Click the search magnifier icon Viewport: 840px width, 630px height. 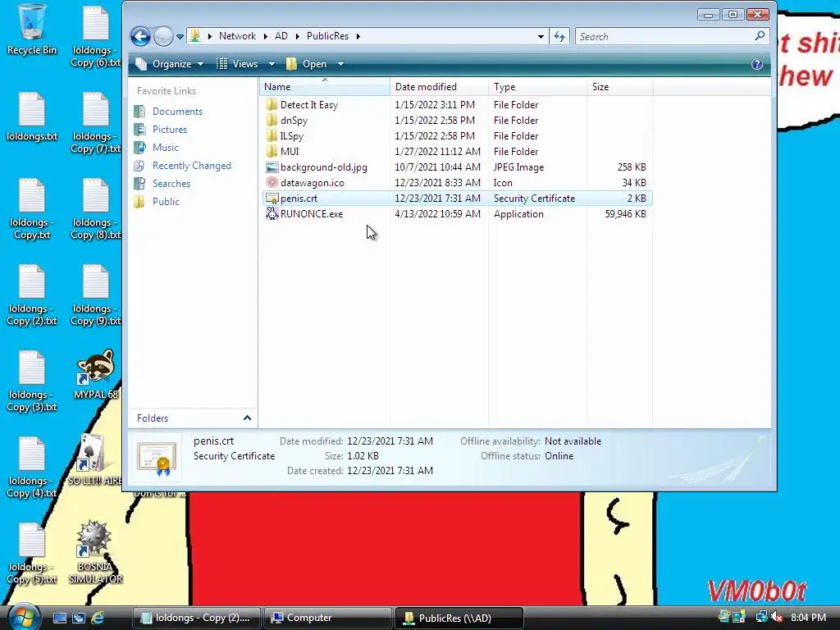760,36
